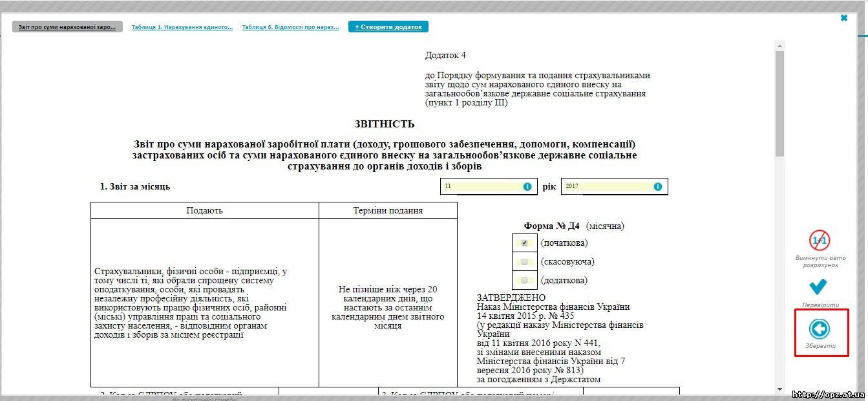868x401 pixels.
Task: Click the scrollbar up arrow
Action: point(779,45)
